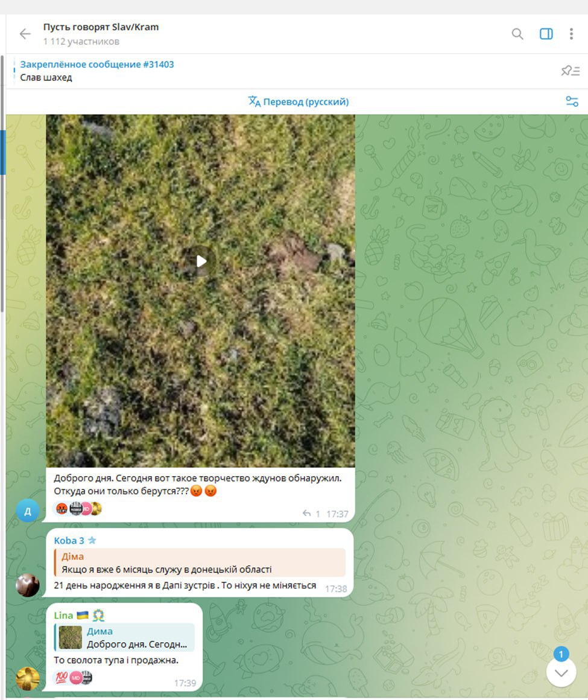Open Д user avatar profile
The image size is (588, 700).
(x=28, y=511)
